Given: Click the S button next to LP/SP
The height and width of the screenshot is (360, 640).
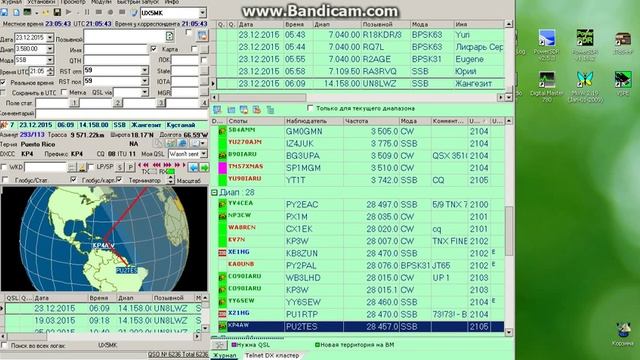Looking at the screenshot, I should 120,167.
